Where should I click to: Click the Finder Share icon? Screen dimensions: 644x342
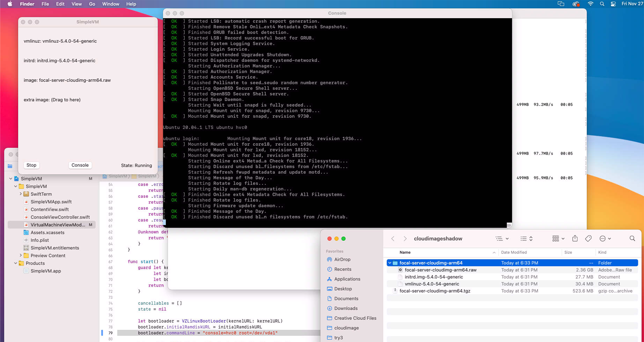[575, 238]
